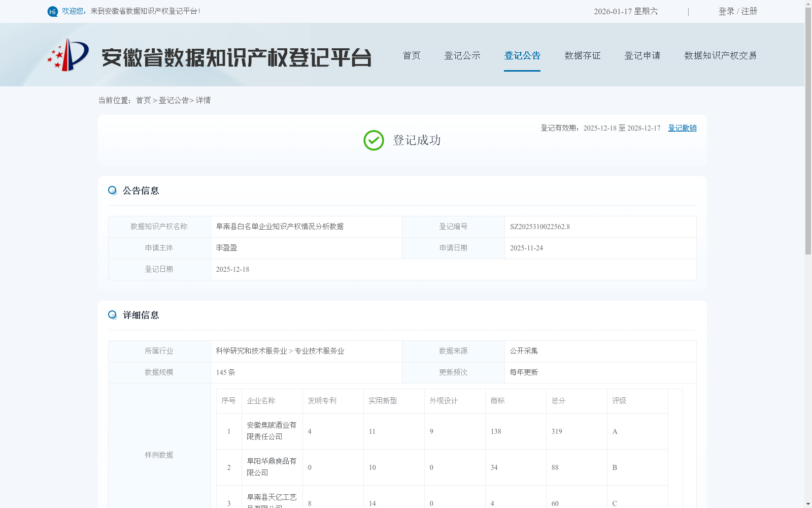
Task: Click industry value 科学研究和技术服务业 > 专业技术服务业
Action: (280, 351)
